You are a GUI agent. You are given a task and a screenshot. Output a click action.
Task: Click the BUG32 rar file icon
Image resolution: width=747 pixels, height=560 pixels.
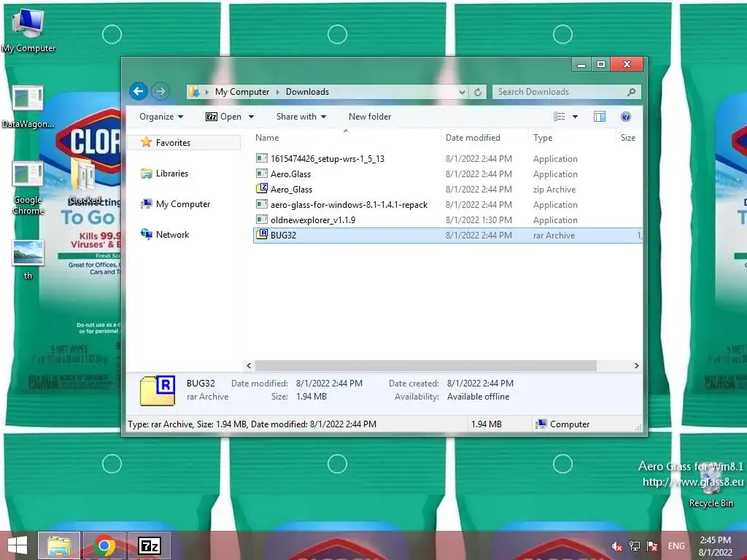point(262,234)
